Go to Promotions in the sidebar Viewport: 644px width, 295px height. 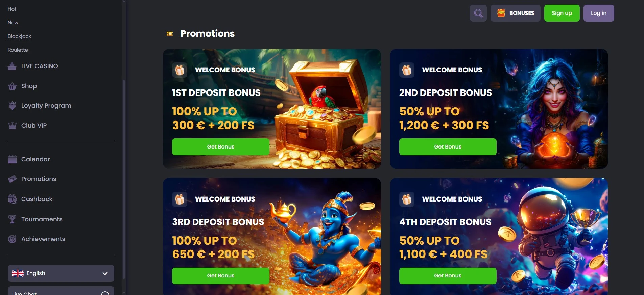[x=39, y=179]
